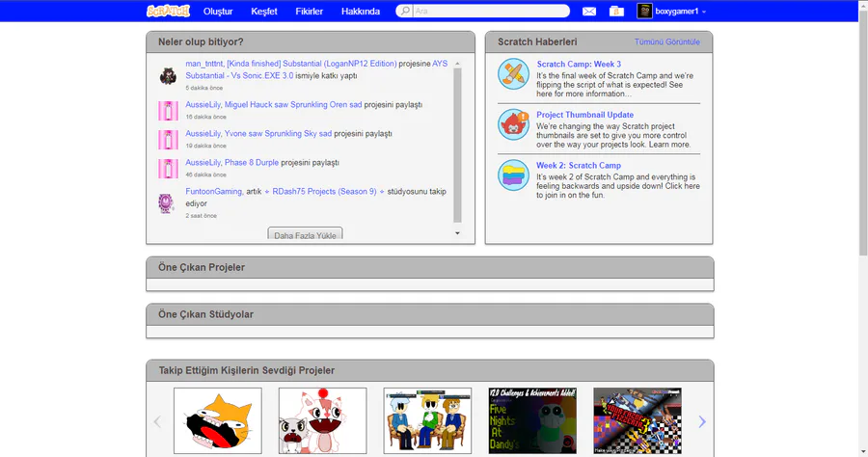Image resolution: width=868 pixels, height=457 pixels.
Task: Open AYS Substantial - Vs Sonic.EXE 3.0 link
Action: [x=239, y=76]
